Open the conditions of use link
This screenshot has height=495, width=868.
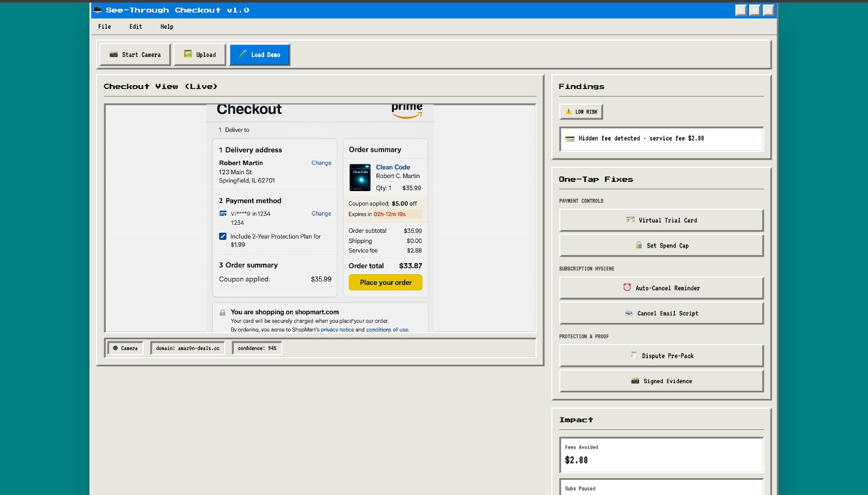tap(387, 329)
